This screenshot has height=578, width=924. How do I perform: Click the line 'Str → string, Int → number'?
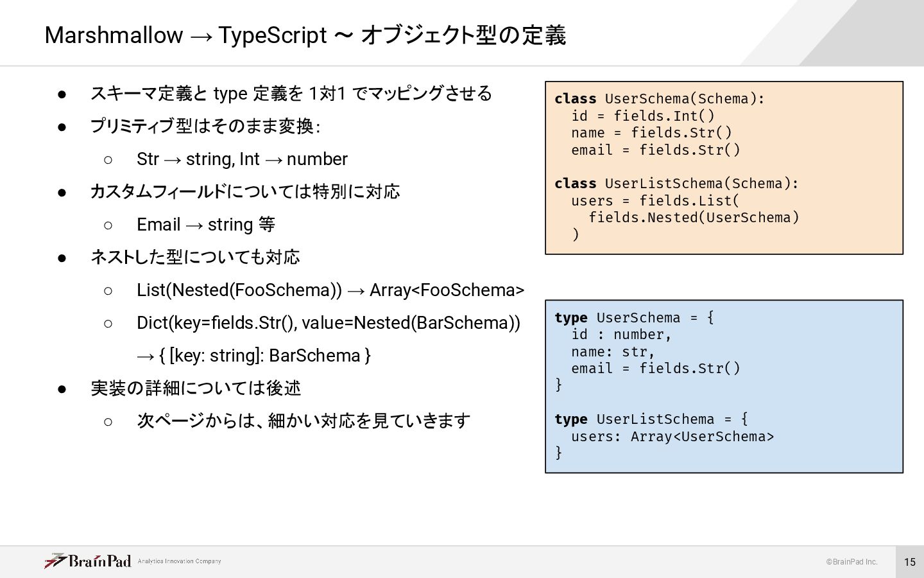coord(242,159)
